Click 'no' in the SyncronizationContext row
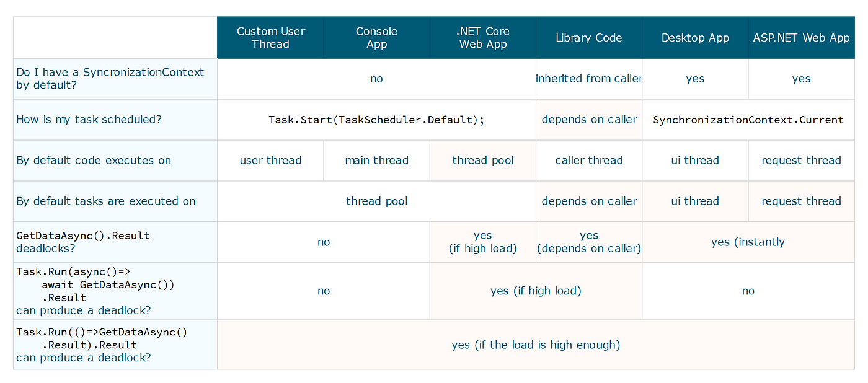 [376, 79]
